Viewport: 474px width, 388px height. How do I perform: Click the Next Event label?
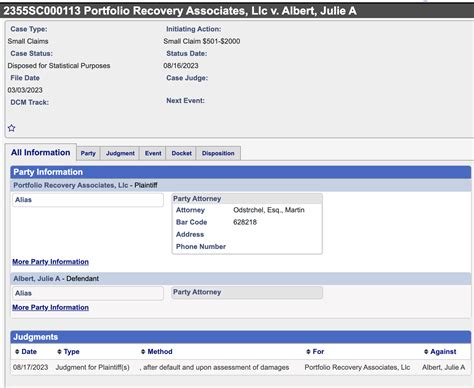pos(185,101)
